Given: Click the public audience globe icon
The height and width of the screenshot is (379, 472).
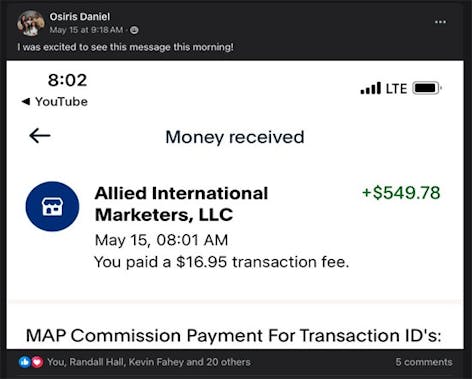Looking at the screenshot, I should pyautogui.click(x=134, y=30).
